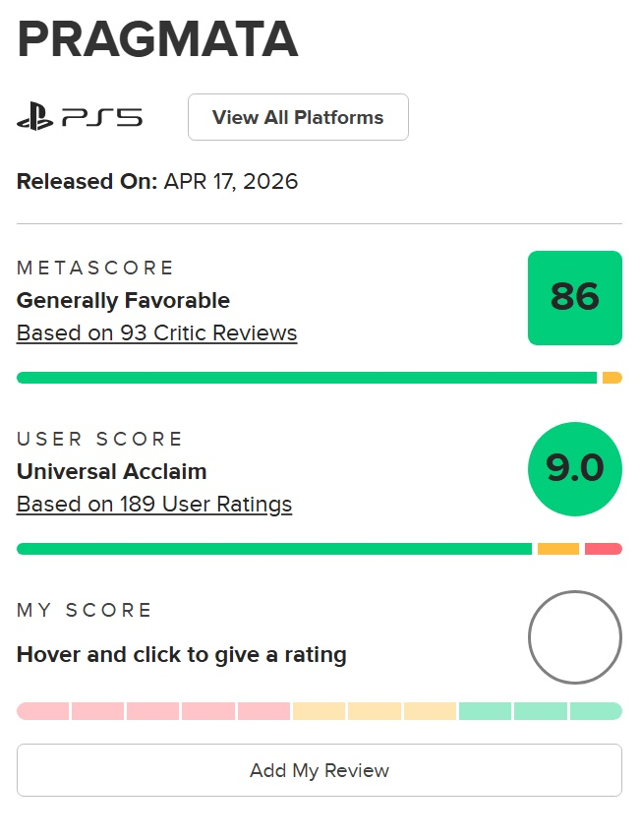Select the first yellow segment of rating bar

(x=320, y=711)
